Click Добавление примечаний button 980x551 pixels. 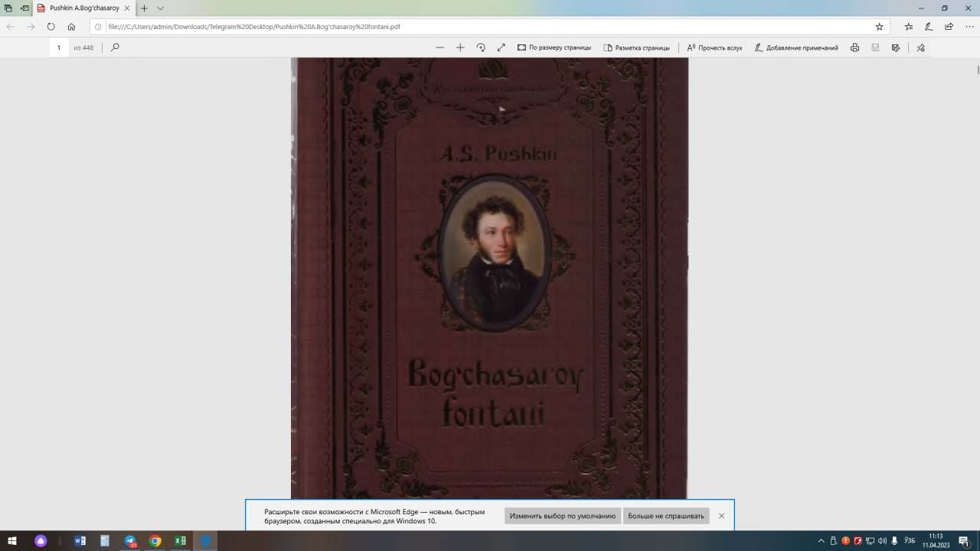click(796, 47)
